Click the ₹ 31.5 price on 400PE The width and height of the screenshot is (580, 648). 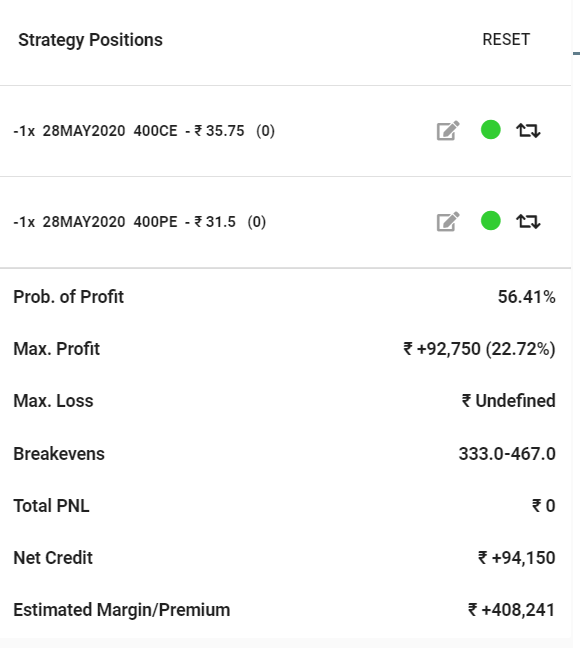[215, 222]
